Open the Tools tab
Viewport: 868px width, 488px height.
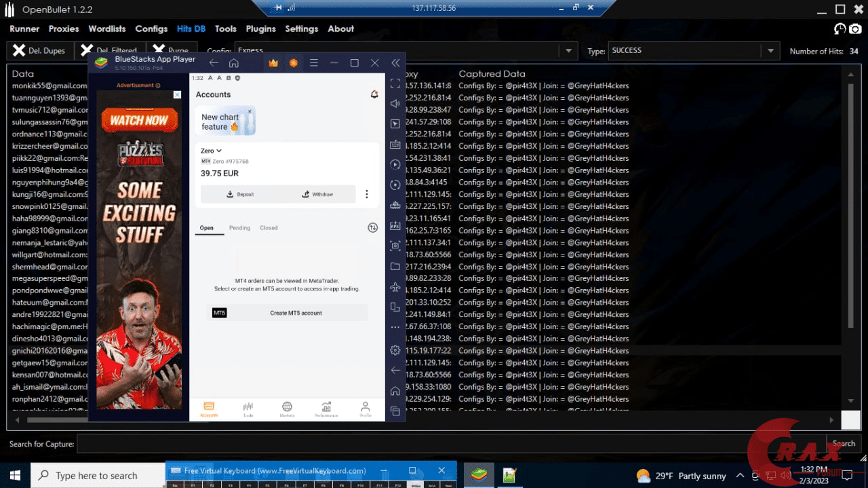point(226,29)
